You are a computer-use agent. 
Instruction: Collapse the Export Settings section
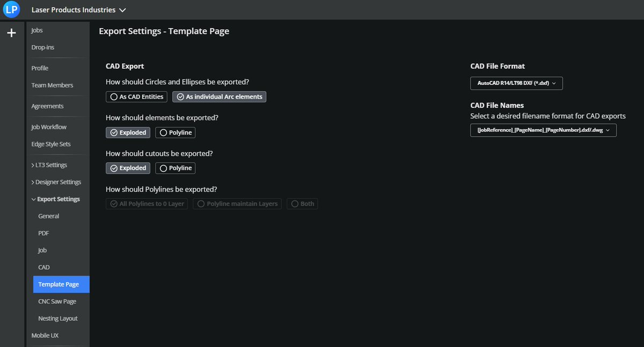pyautogui.click(x=56, y=199)
